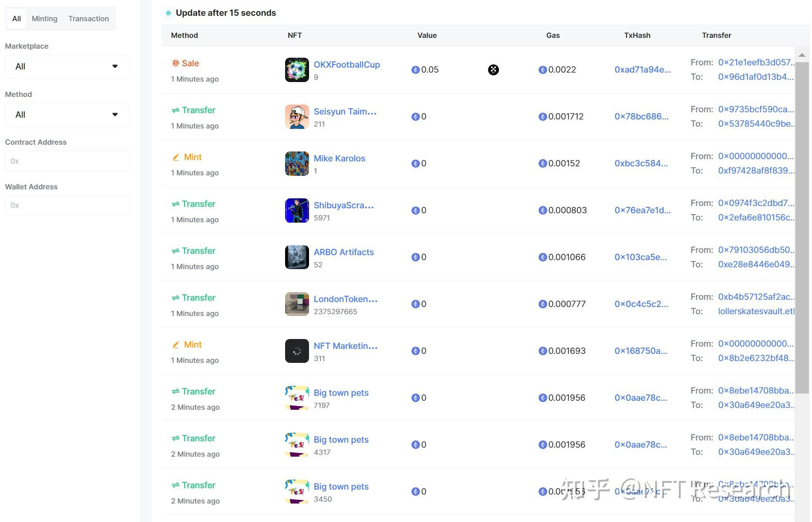
Task: Click the OKXFootballCup NFT thumbnail
Action: pyautogui.click(x=297, y=70)
